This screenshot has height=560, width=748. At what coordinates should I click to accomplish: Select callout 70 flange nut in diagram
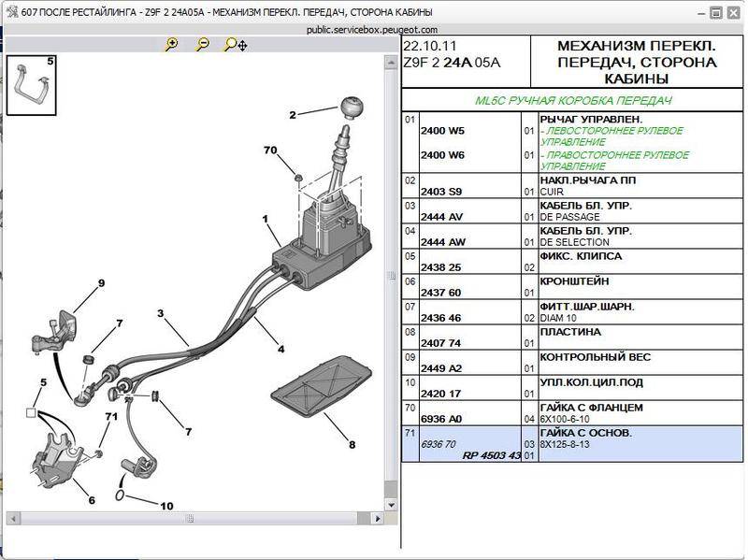270,151
